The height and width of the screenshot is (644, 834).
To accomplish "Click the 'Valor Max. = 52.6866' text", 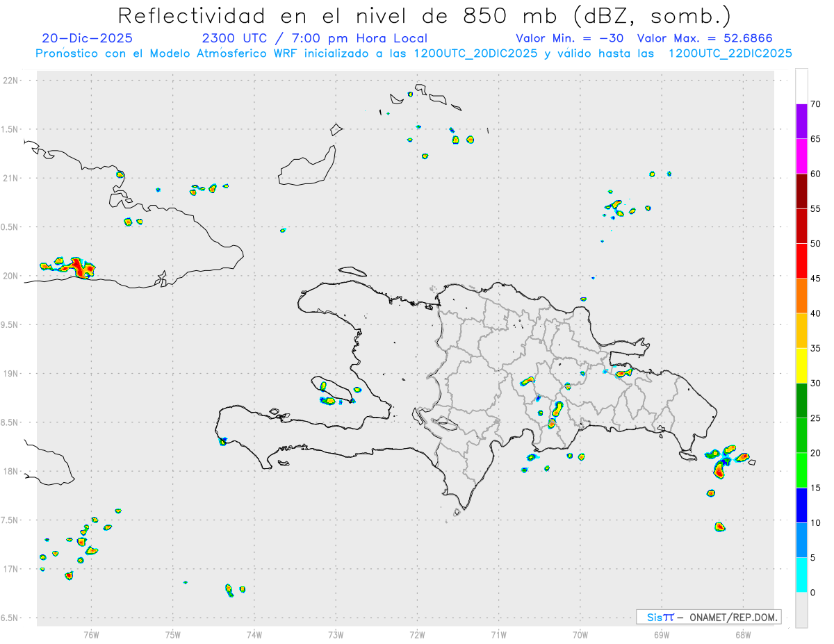I will [x=705, y=38].
